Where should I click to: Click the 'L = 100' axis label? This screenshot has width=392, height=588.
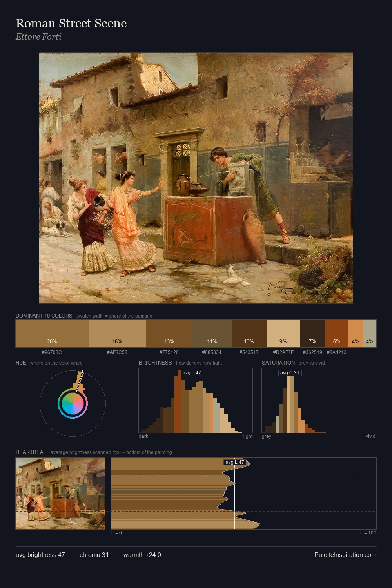point(368,533)
